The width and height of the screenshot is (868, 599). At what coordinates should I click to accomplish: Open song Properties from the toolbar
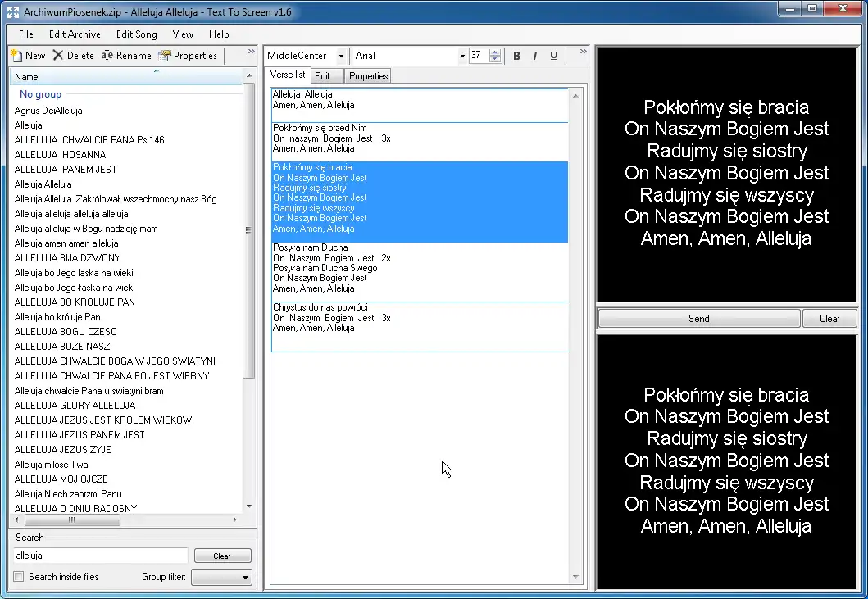pyautogui.click(x=188, y=56)
